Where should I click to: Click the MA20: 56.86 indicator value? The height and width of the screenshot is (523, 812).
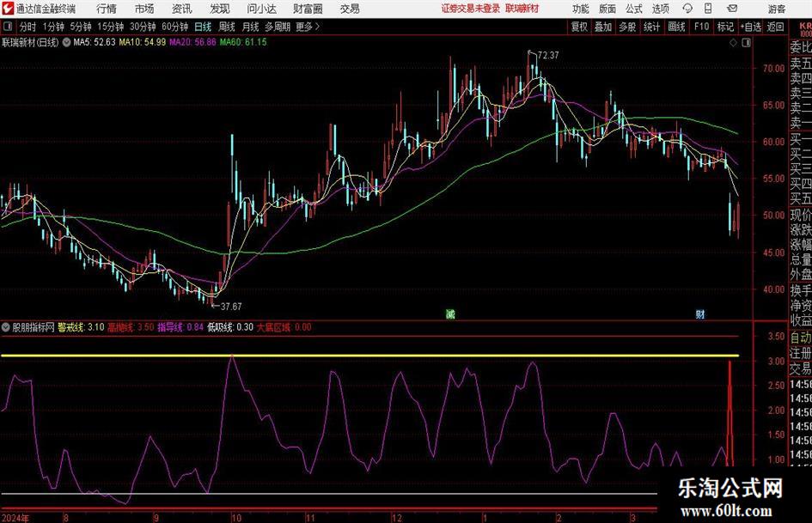tap(192, 42)
